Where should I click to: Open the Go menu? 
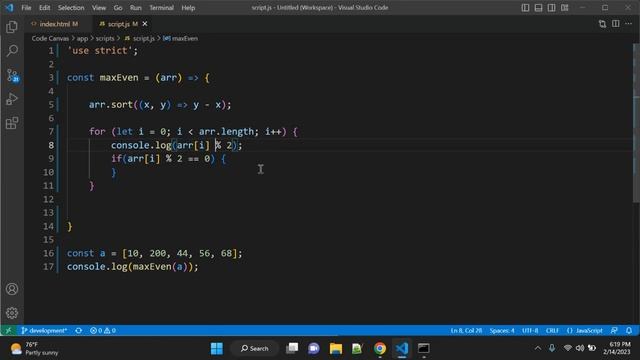point(118,8)
